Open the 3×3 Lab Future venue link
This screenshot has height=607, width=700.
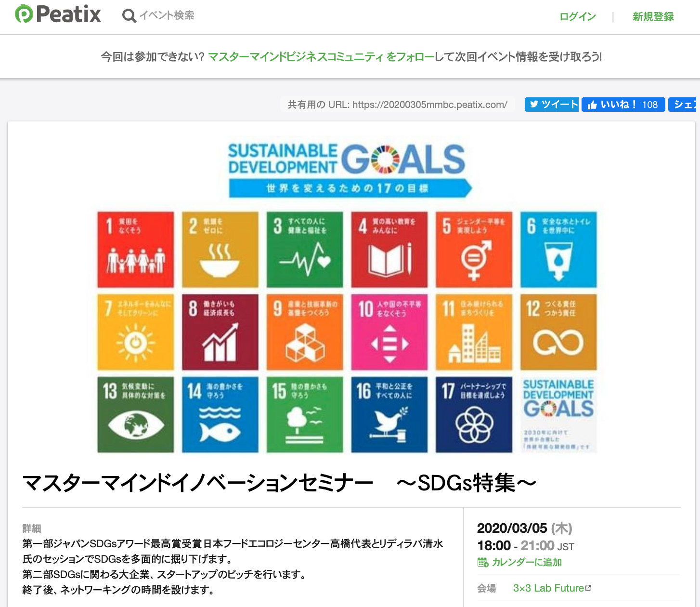[548, 588]
